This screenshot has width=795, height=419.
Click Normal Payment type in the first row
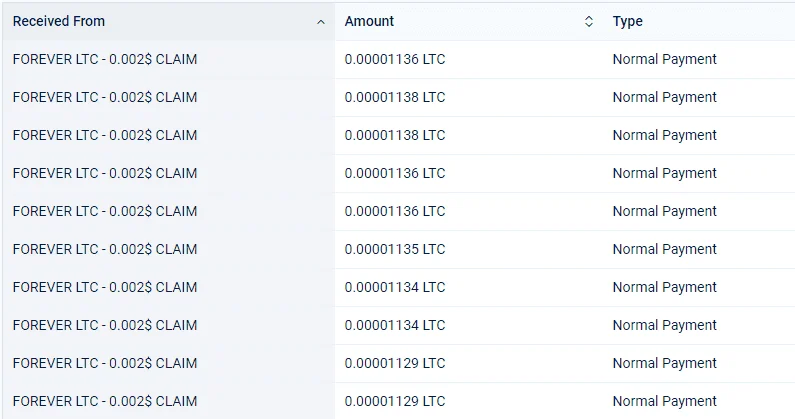pos(665,59)
